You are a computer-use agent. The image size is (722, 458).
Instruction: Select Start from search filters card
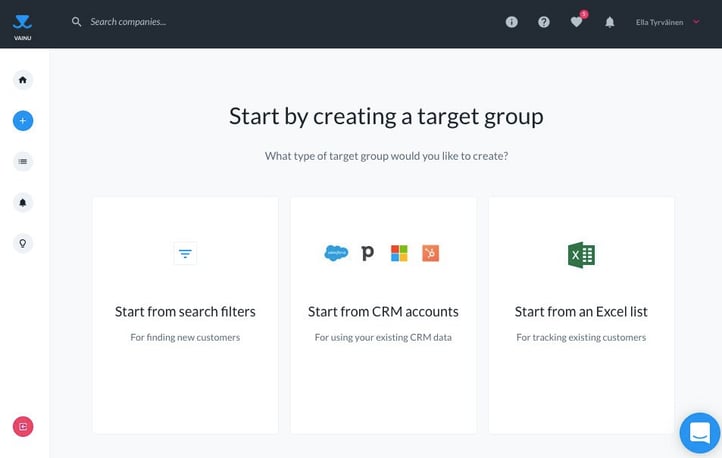[x=185, y=315]
